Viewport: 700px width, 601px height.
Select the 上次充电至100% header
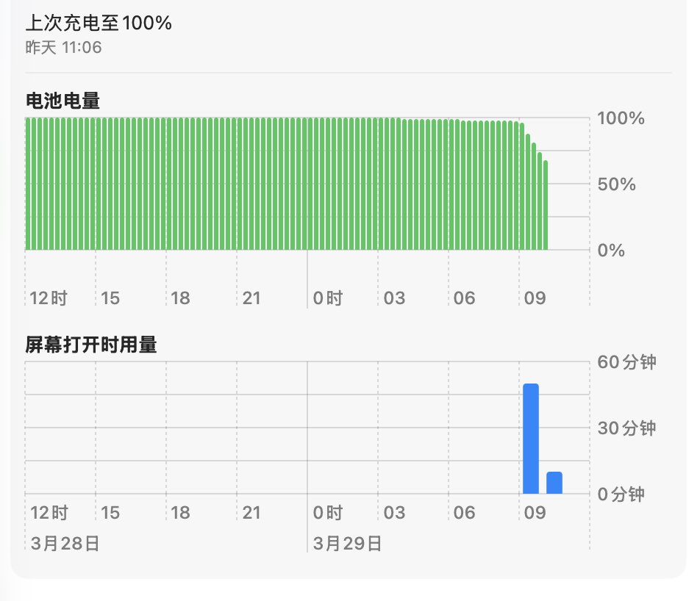pos(98,23)
